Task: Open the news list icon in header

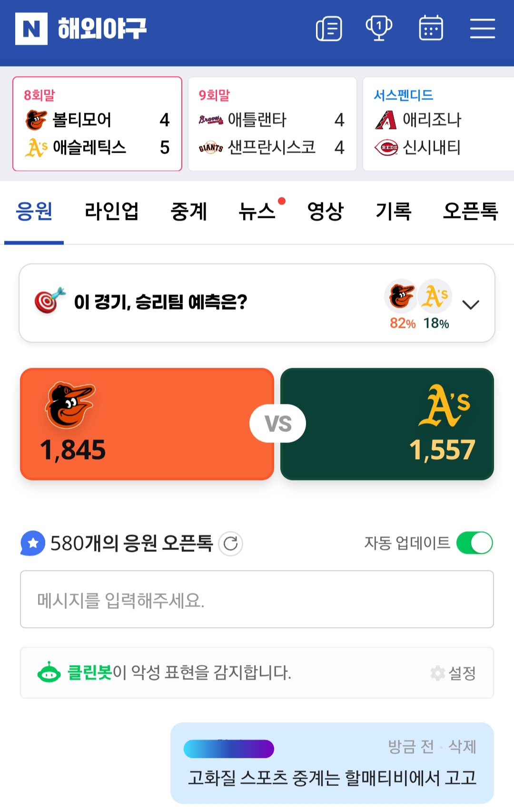Action: point(329,29)
